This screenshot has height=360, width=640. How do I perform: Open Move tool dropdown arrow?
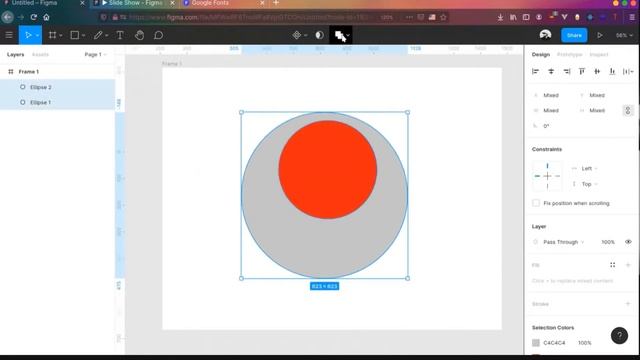pos(37,36)
